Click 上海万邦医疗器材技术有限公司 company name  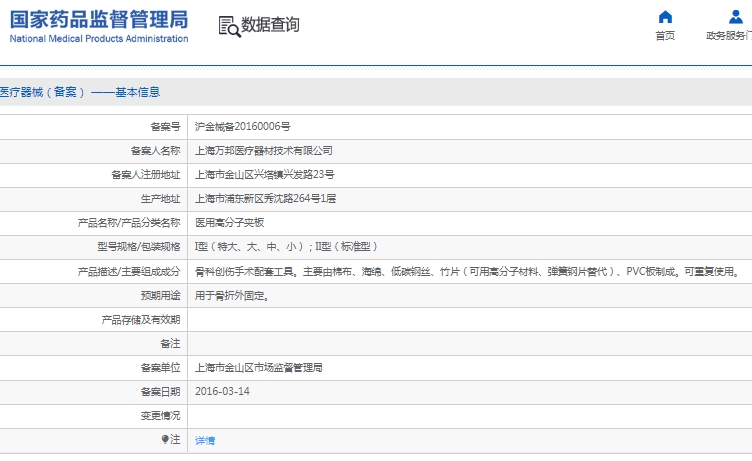click(264, 151)
